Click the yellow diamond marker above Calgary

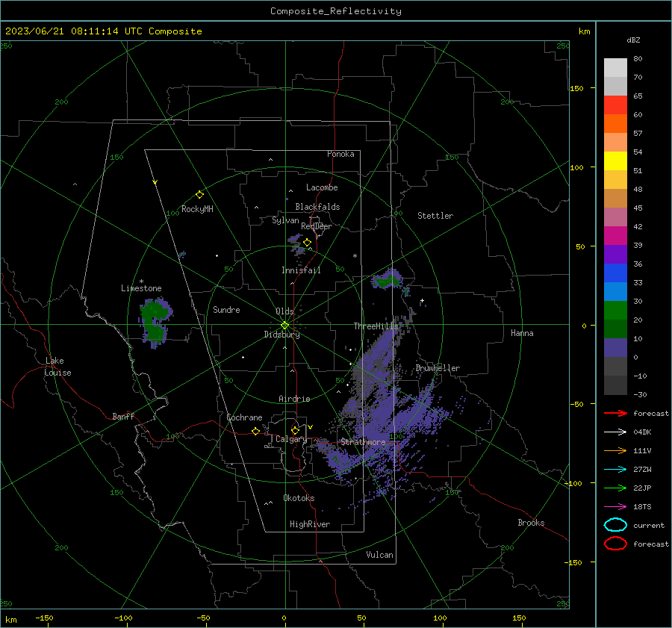click(x=295, y=430)
